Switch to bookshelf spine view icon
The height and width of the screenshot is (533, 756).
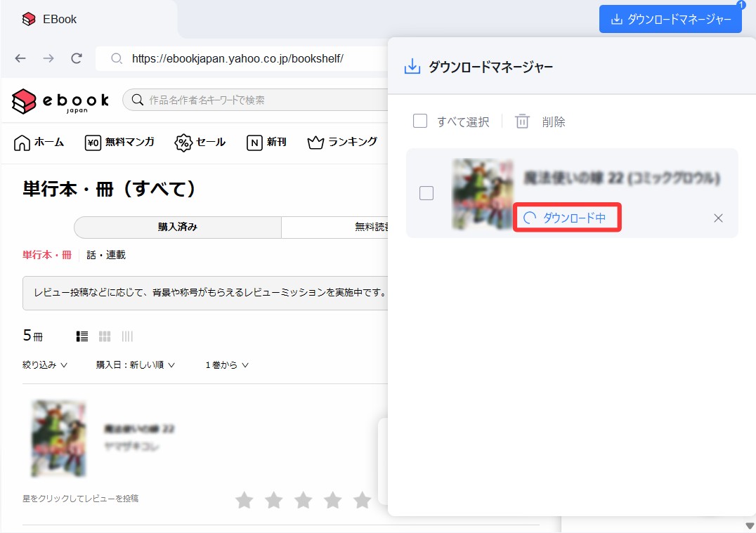click(127, 336)
